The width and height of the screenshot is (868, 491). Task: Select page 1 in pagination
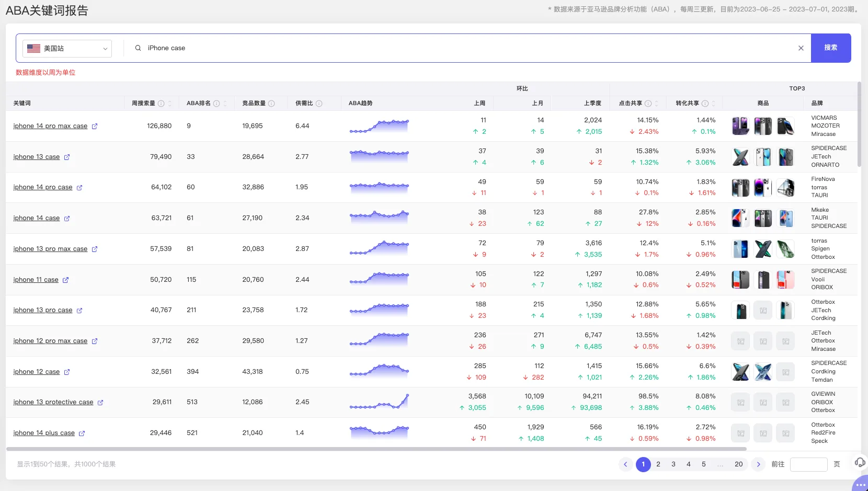click(x=643, y=464)
